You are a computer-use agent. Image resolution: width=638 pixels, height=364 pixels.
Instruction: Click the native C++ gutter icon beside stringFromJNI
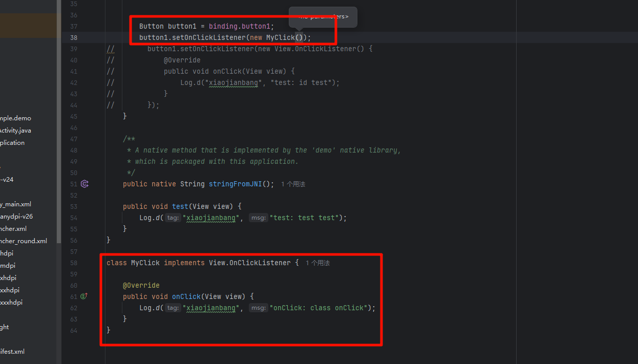(x=84, y=184)
